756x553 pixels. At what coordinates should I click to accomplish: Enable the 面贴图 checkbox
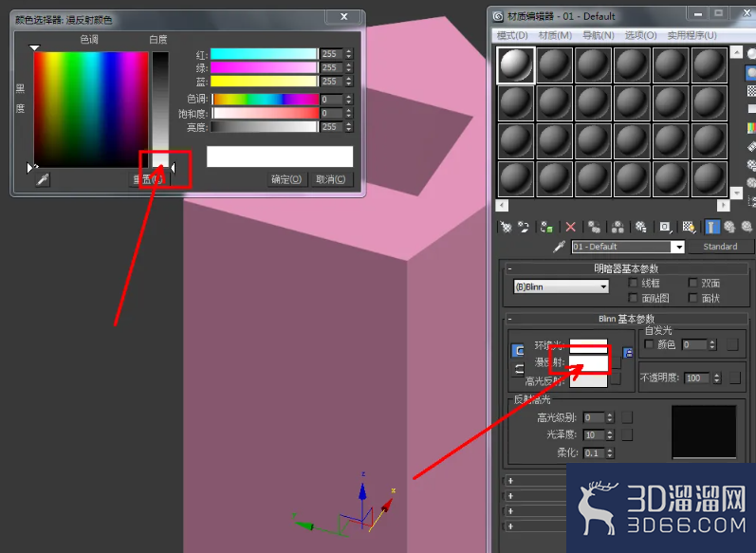tap(633, 298)
